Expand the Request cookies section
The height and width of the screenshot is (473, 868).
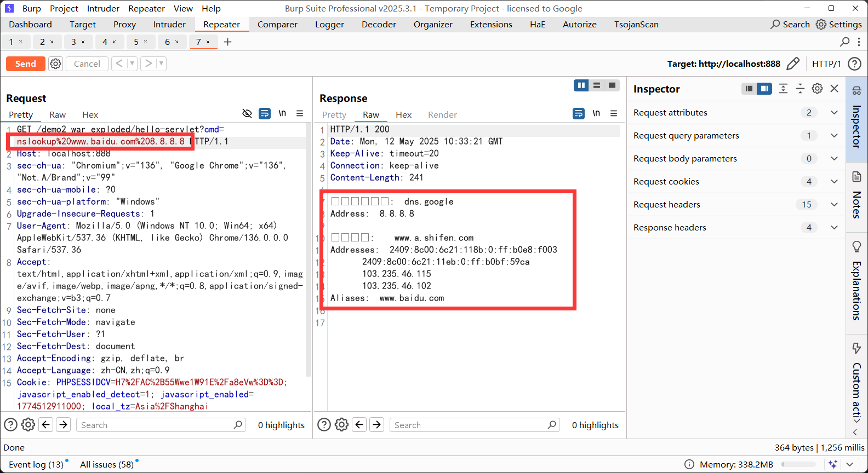(834, 181)
